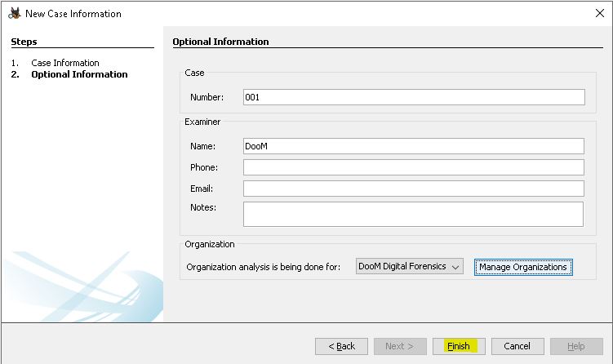The width and height of the screenshot is (613, 364).
Task: Select step 2 Optional Information in sidebar
Action: (x=79, y=74)
